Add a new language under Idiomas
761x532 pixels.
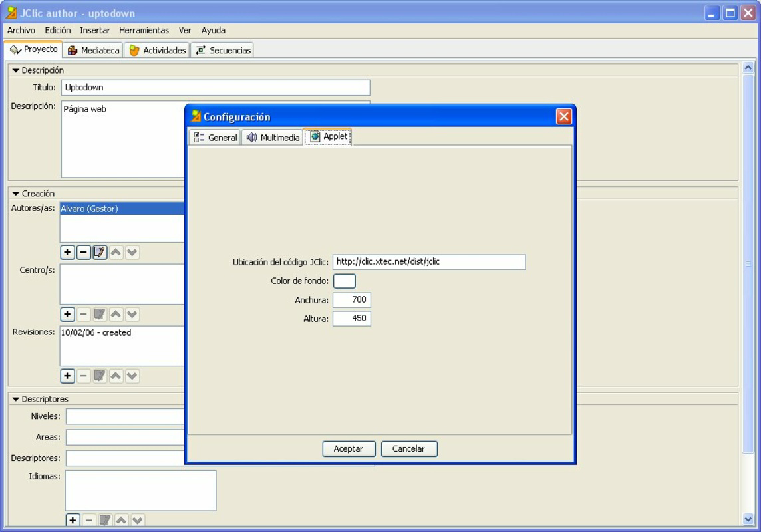pos(73,520)
